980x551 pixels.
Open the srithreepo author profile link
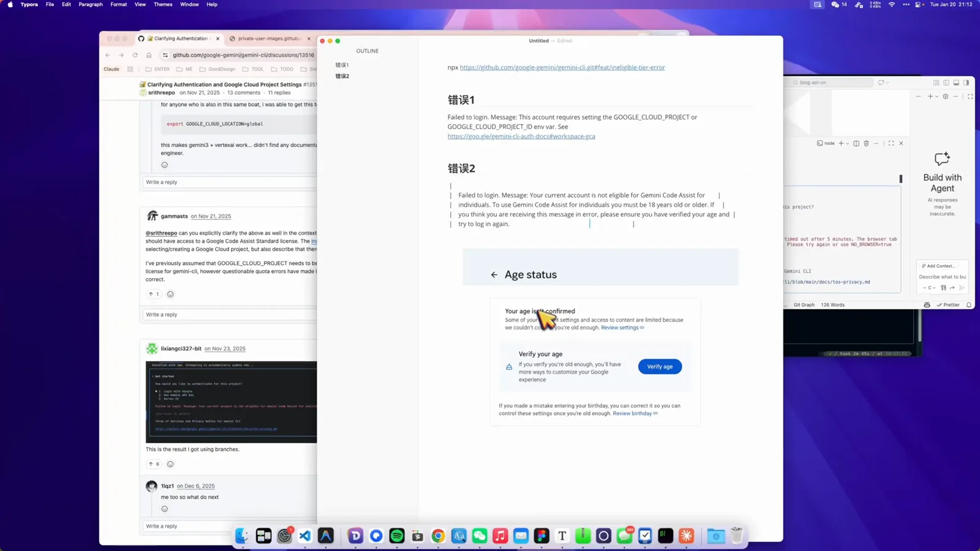[x=162, y=92]
